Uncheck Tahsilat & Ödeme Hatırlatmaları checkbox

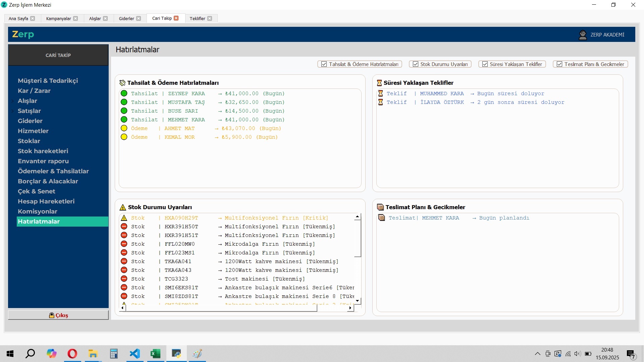tap(324, 64)
